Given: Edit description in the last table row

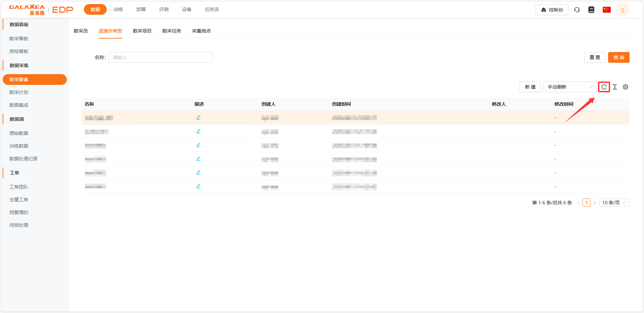Looking at the screenshot, I should pos(198,186).
